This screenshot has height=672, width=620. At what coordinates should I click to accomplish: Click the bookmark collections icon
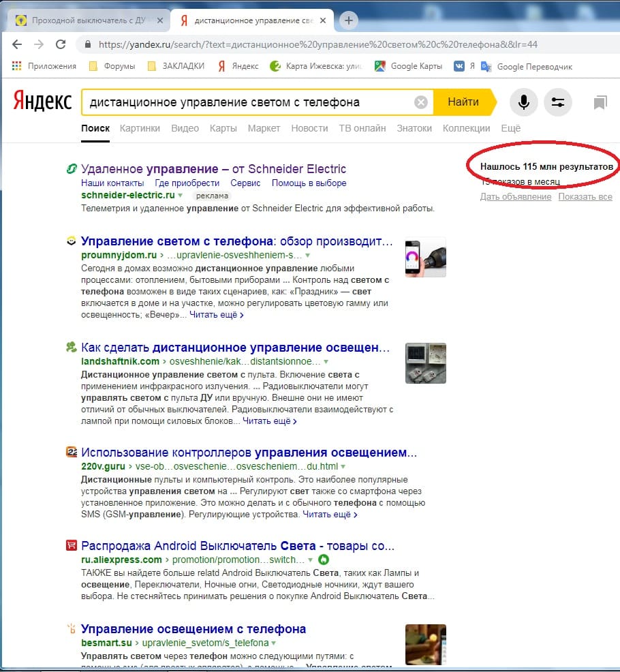tap(600, 103)
